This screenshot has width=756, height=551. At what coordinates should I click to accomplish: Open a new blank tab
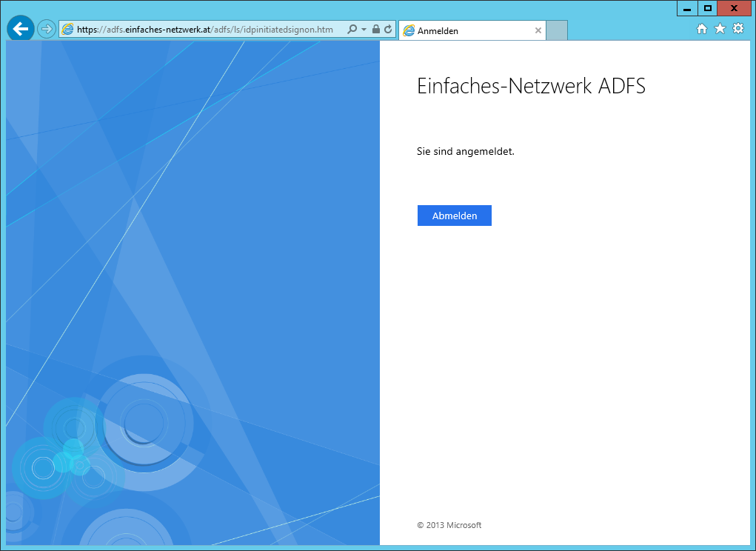(556, 30)
